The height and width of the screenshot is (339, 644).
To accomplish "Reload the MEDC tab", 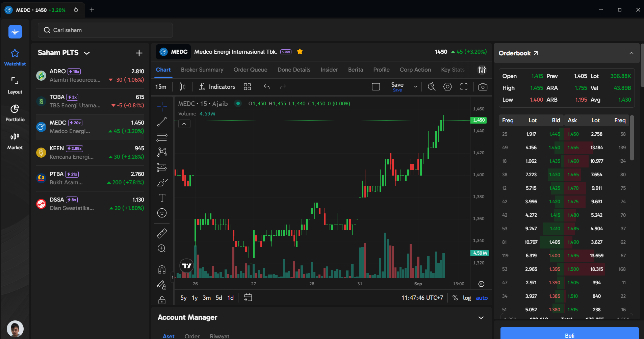I will tap(76, 10).
